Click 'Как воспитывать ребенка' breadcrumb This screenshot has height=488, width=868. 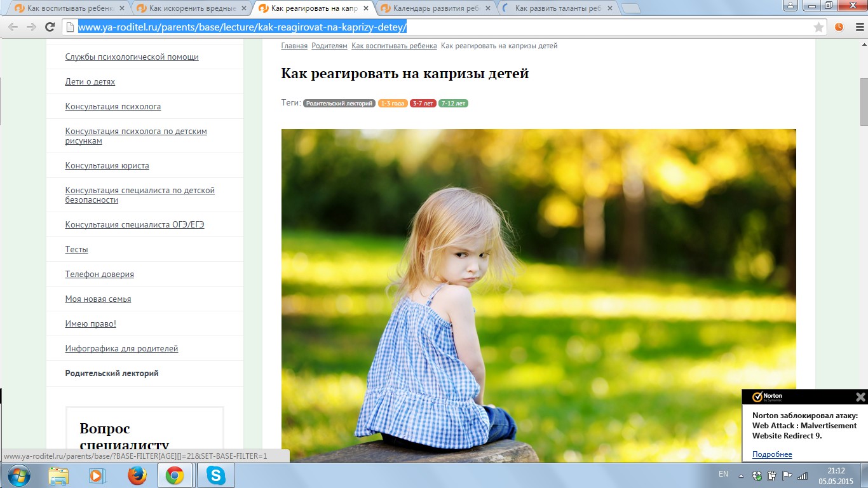coord(395,46)
